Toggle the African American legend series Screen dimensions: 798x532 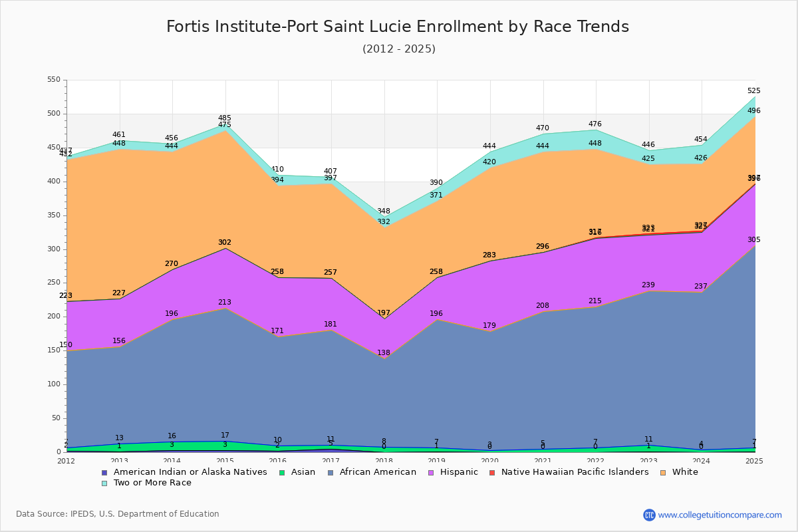[x=372, y=472]
